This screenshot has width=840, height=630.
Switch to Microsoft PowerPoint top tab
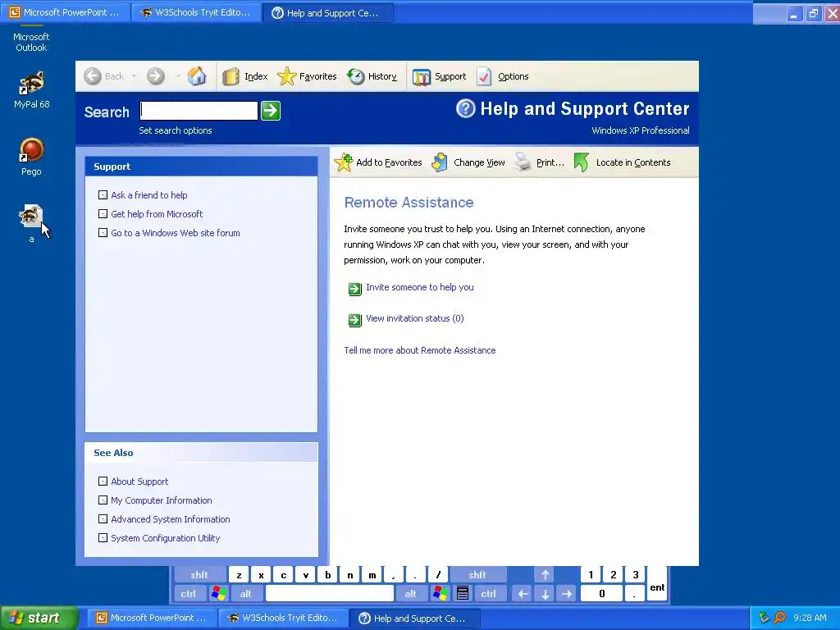coord(66,12)
